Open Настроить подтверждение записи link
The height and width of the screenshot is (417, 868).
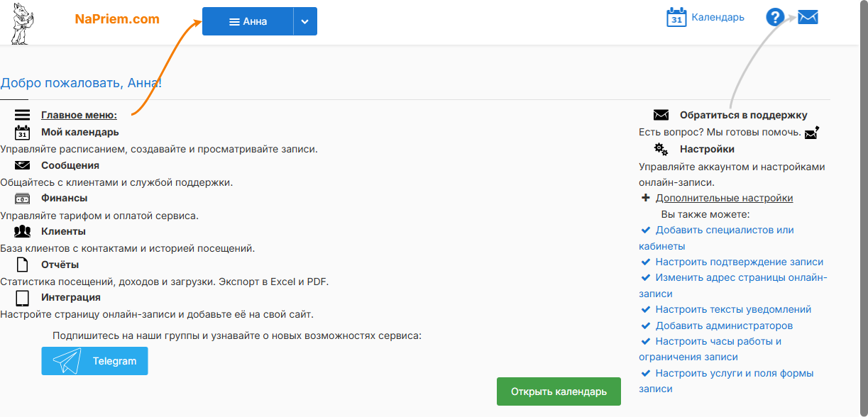point(740,262)
